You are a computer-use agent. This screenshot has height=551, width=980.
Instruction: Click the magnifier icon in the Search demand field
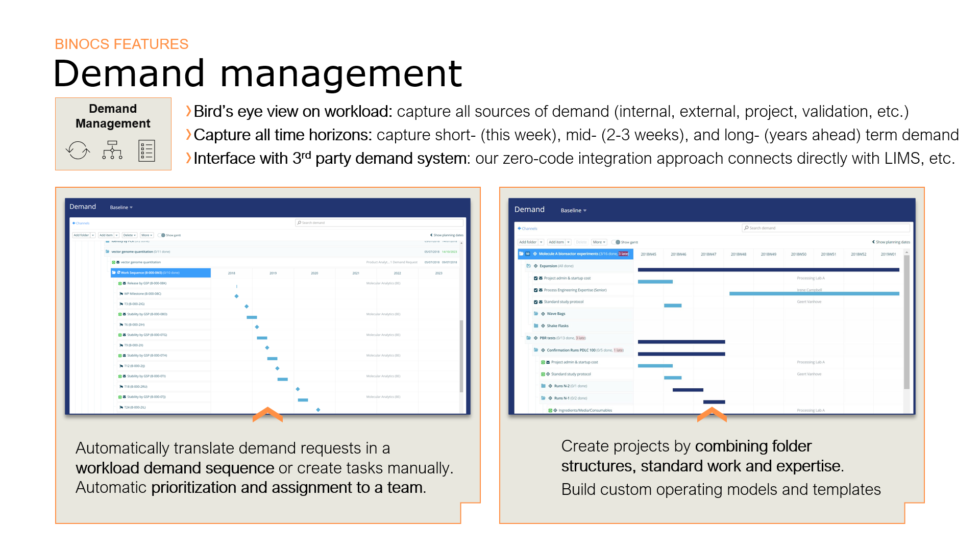click(x=299, y=222)
